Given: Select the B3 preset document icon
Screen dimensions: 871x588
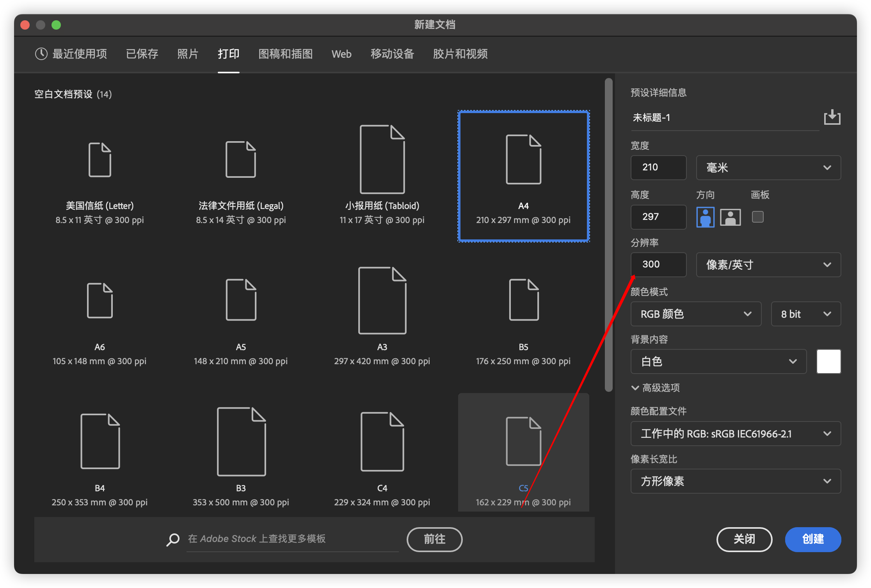Looking at the screenshot, I should pos(241,441).
